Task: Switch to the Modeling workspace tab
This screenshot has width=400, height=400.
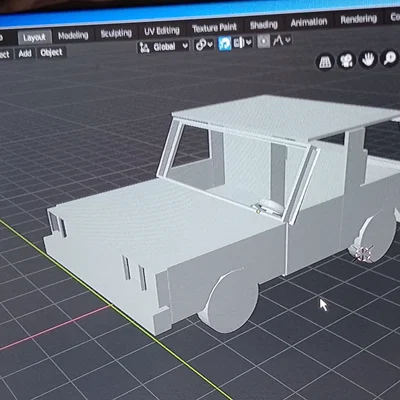Action: [73, 36]
